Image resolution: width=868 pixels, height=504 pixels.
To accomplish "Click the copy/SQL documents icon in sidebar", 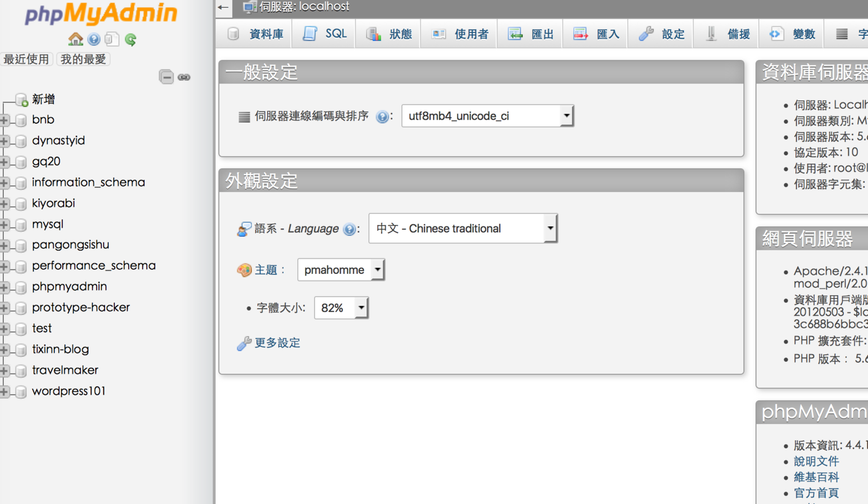I will (x=112, y=39).
